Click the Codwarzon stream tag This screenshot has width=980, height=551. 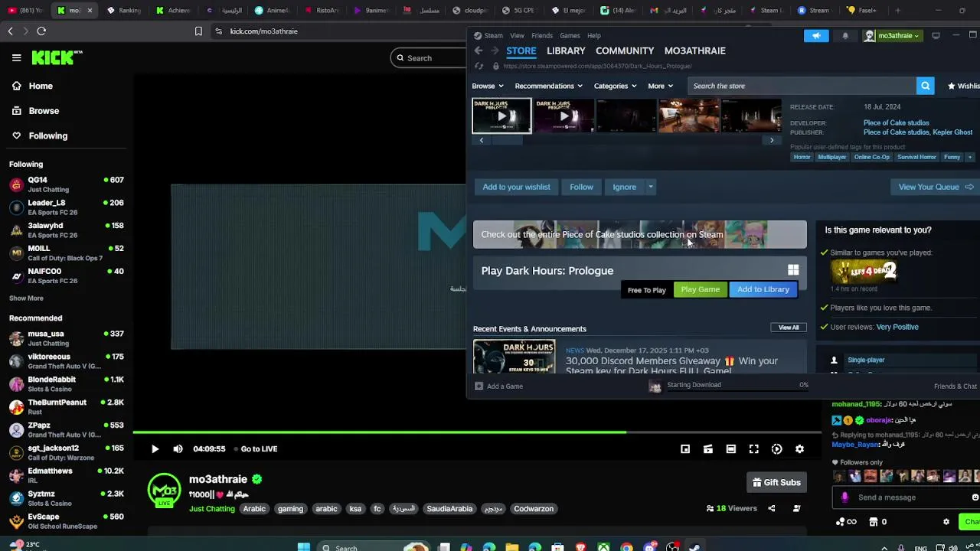[534, 508]
